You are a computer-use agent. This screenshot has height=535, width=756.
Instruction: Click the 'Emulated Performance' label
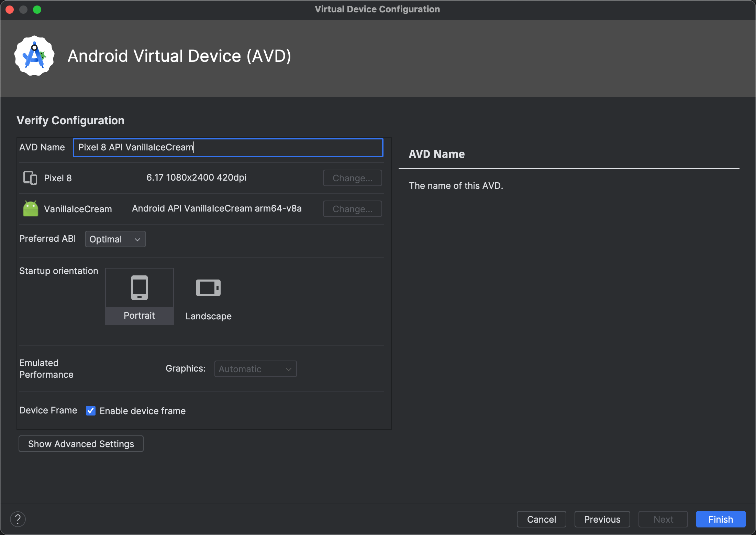tap(46, 369)
